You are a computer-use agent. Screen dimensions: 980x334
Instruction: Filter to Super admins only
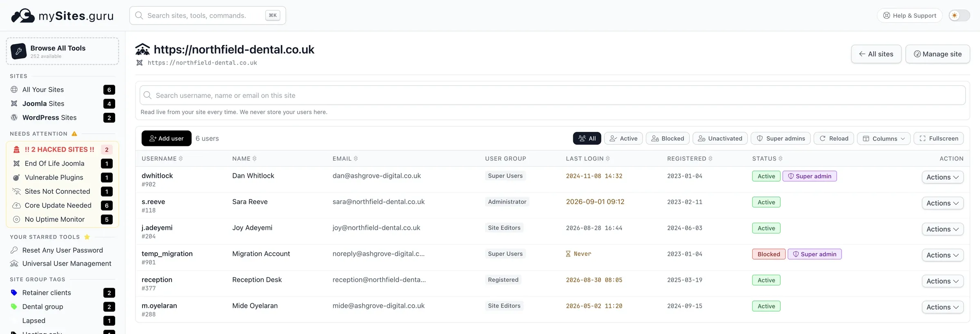click(781, 139)
